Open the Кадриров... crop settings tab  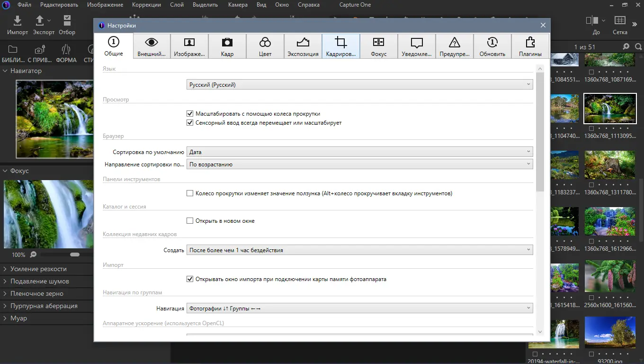coord(341,46)
